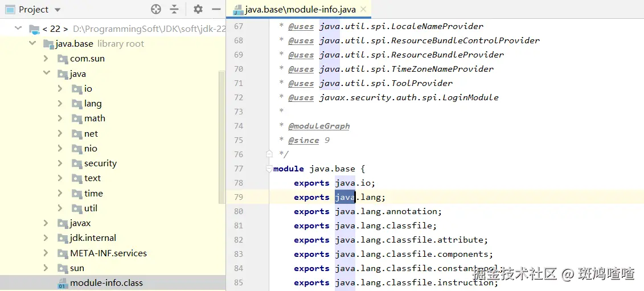Click the math package icon
The image size is (644, 291).
pos(77,119)
